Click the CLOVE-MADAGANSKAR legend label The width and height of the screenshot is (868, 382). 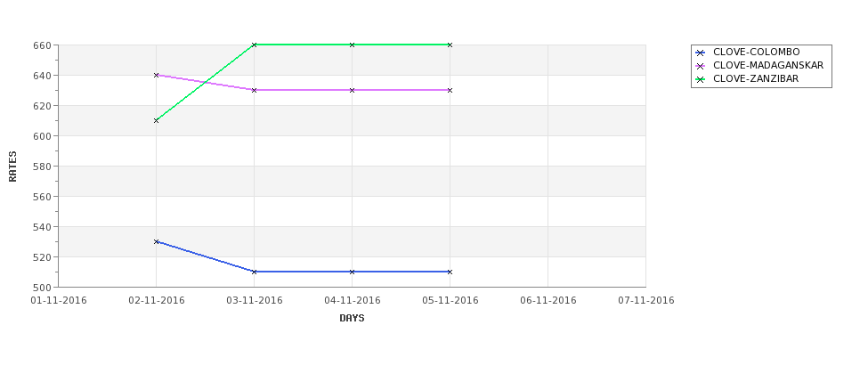click(768, 65)
